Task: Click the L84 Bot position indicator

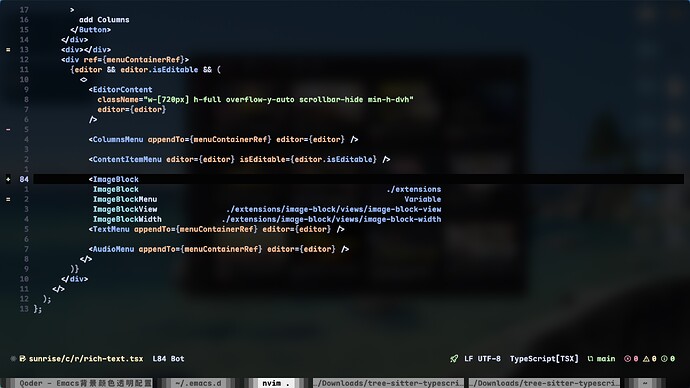Action: [168, 359]
